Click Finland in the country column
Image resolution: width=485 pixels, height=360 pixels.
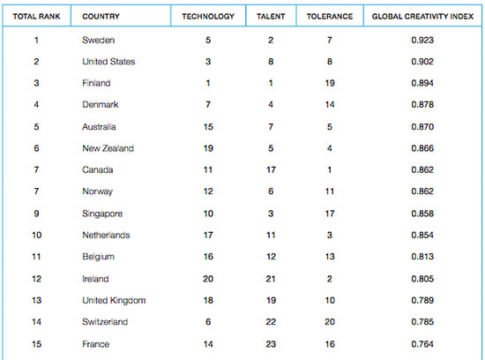click(96, 83)
